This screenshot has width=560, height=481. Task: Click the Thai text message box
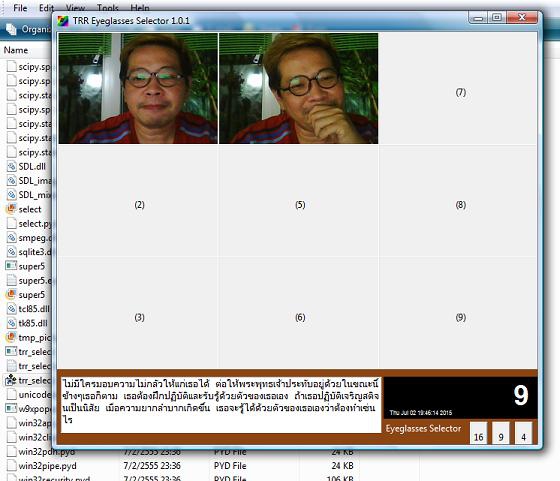[x=221, y=405]
